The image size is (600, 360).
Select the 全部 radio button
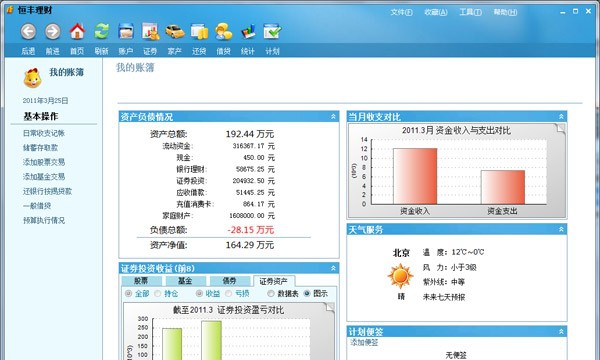(x=128, y=293)
